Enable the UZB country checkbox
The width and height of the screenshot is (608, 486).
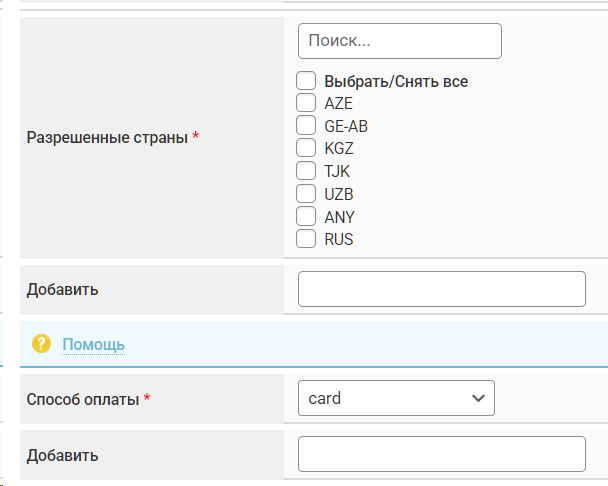tap(307, 194)
